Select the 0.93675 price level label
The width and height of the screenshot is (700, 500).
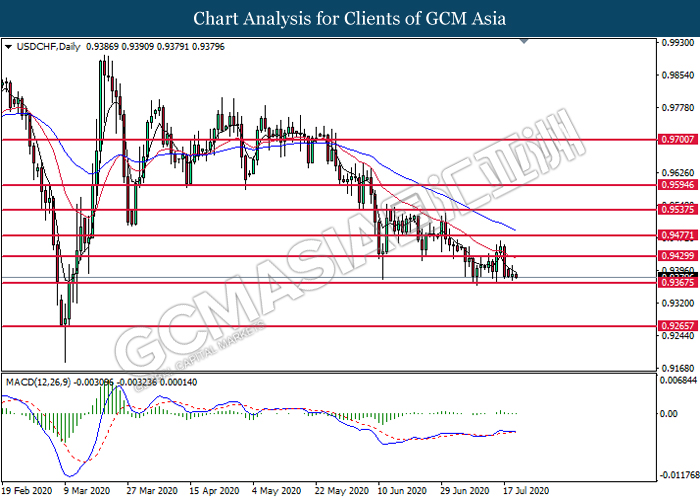[678, 283]
